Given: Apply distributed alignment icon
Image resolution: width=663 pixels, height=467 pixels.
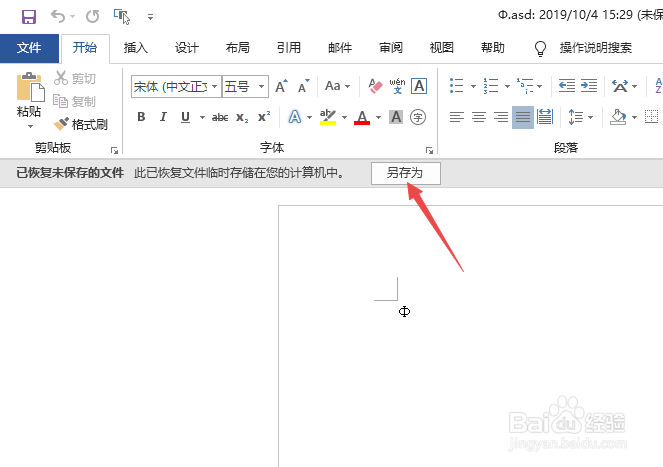Looking at the screenshot, I should [545, 117].
